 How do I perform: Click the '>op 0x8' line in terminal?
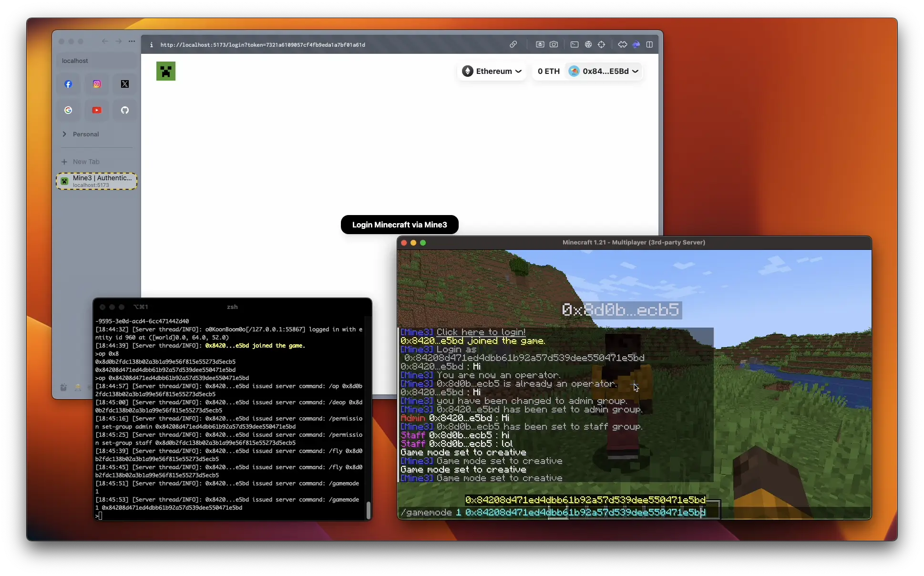pyautogui.click(x=107, y=354)
